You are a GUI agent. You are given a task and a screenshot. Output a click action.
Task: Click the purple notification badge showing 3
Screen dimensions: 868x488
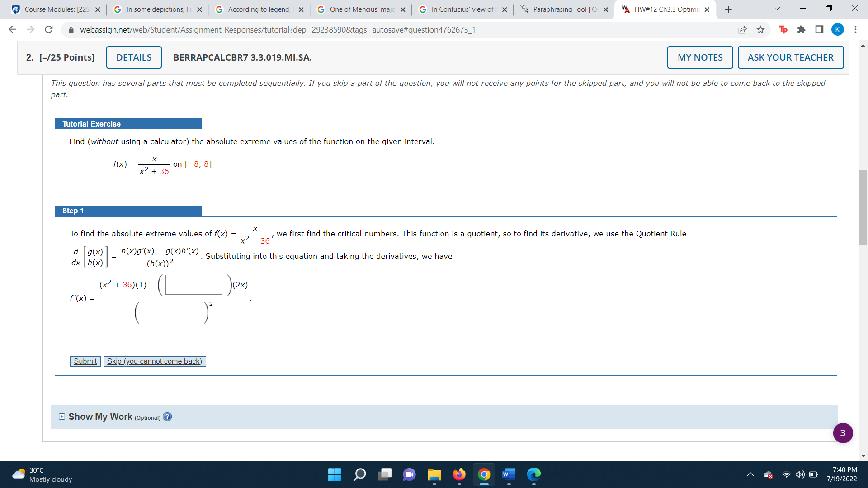click(x=843, y=433)
